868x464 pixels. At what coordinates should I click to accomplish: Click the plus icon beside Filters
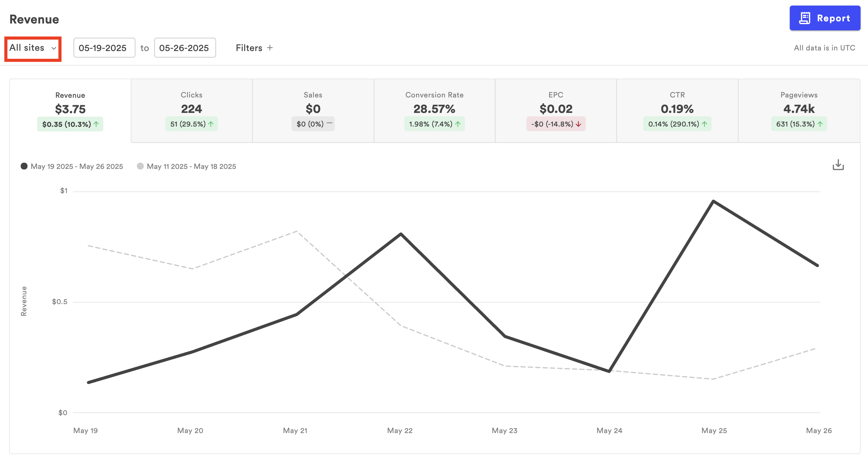(270, 48)
